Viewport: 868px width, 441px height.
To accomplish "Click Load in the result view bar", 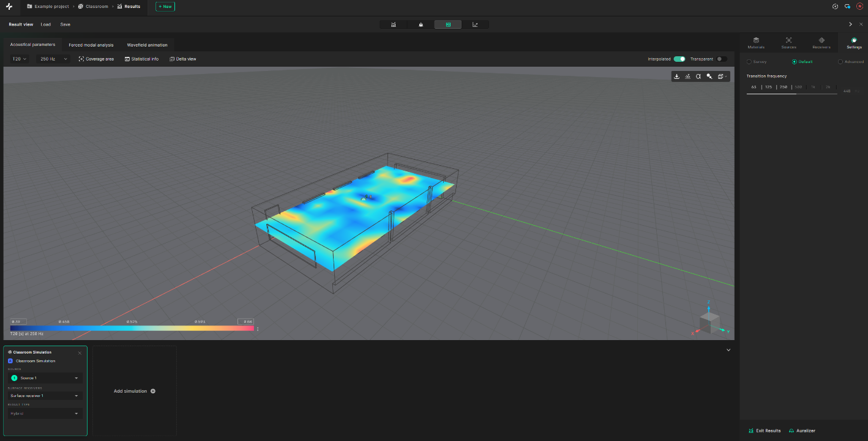I will tap(46, 24).
